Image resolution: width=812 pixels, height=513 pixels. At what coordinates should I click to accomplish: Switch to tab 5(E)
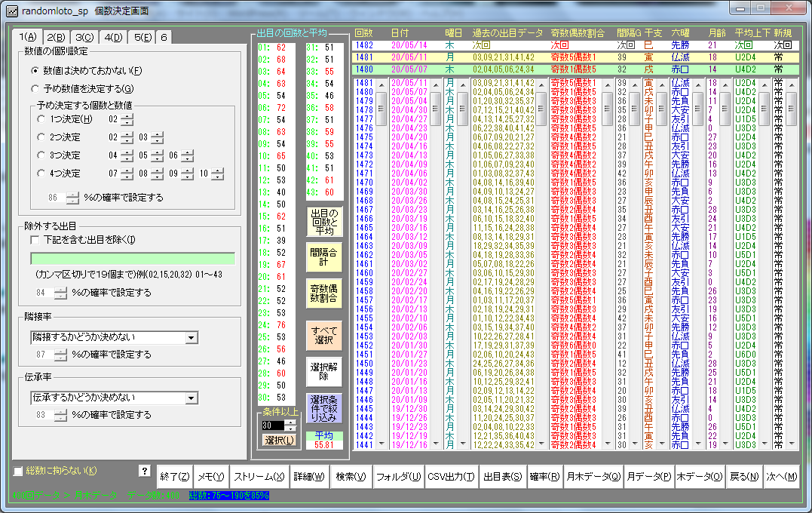click(142, 37)
